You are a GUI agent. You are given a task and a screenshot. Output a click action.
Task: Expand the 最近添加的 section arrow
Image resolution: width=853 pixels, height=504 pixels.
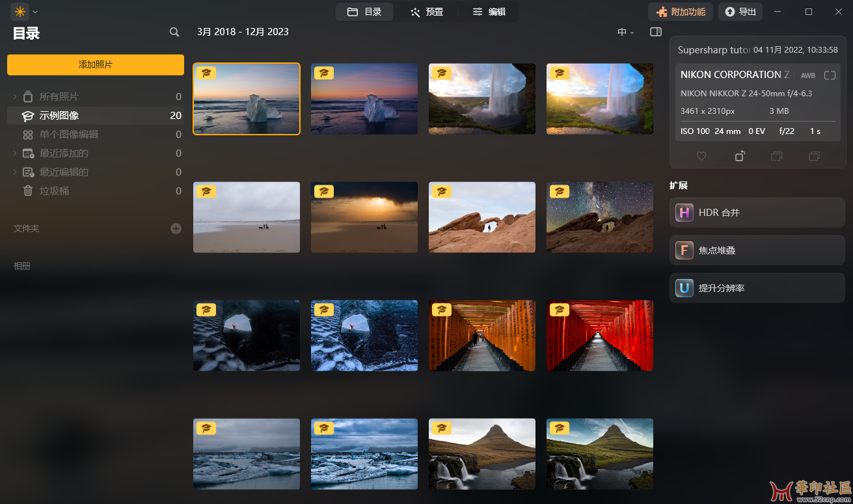tap(15, 153)
